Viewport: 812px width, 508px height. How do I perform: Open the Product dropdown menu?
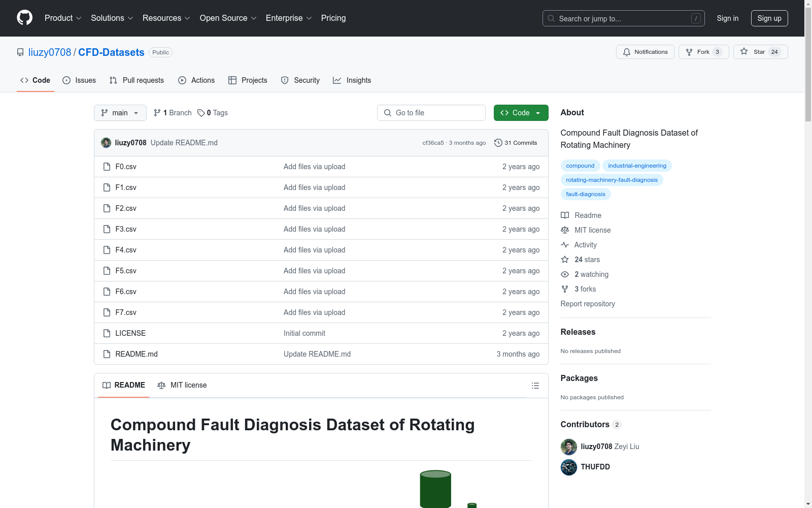click(x=63, y=18)
